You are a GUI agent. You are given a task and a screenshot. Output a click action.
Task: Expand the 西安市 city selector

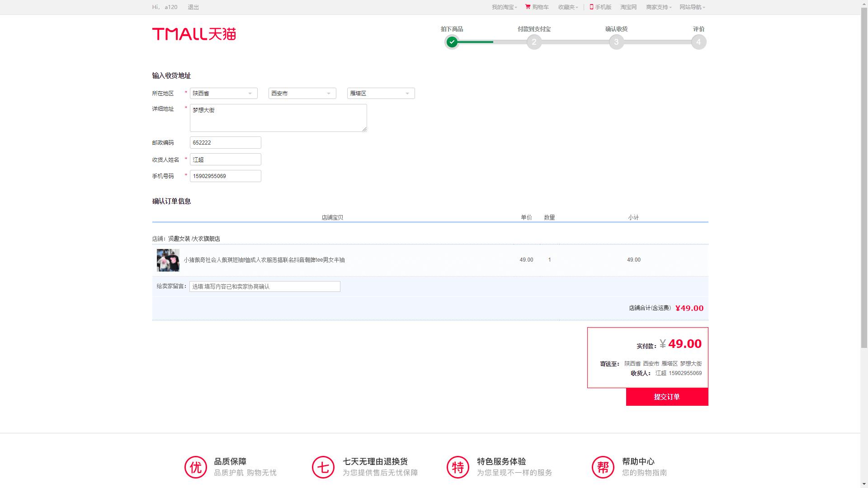tap(302, 93)
